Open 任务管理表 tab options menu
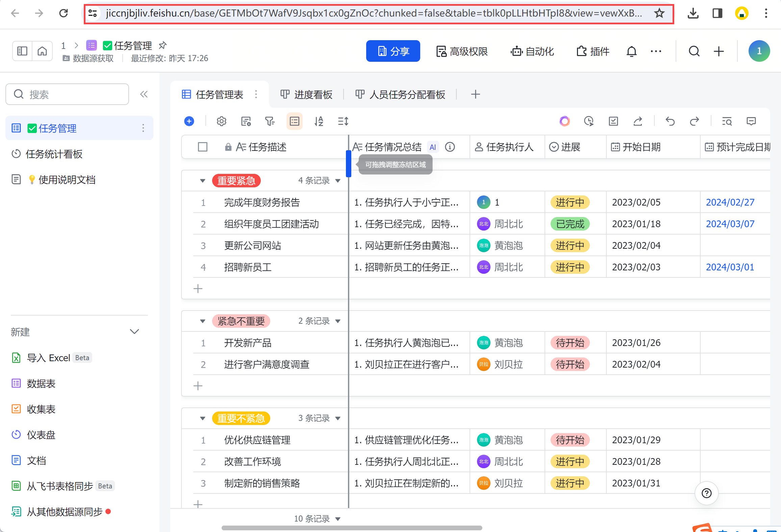The height and width of the screenshot is (532, 781). (256, 95)
